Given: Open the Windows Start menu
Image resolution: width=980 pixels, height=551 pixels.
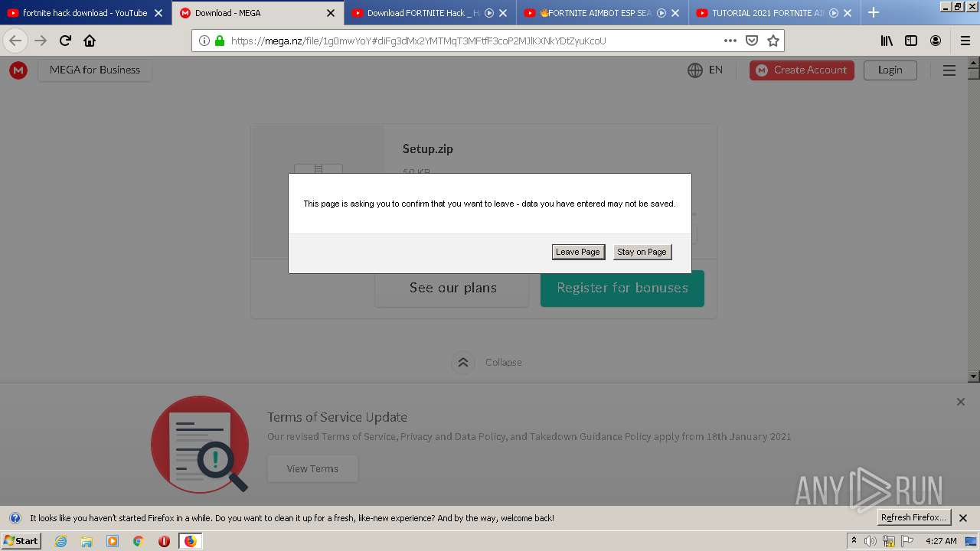Looking at the screenshot, I should click(x=21, y=540).
